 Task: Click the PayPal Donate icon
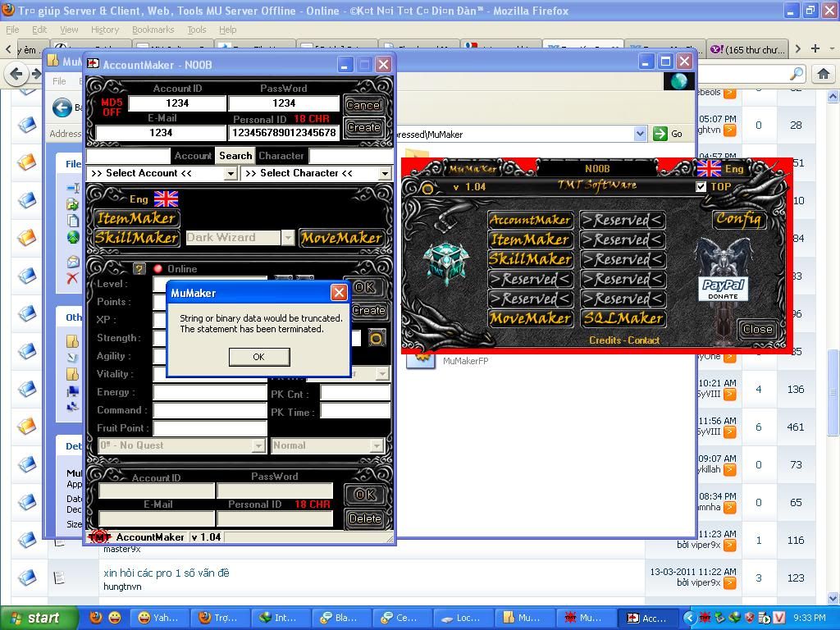coord(724,290)
